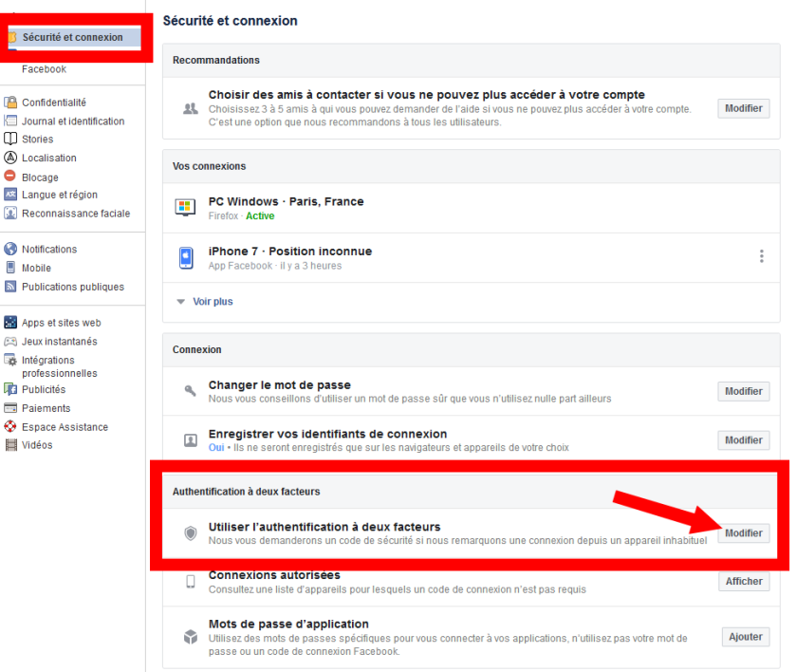The width and height of the screenshot is (796, 672).
Task: Click Ajouter for Mots de passe d'application
Action: 746,637
